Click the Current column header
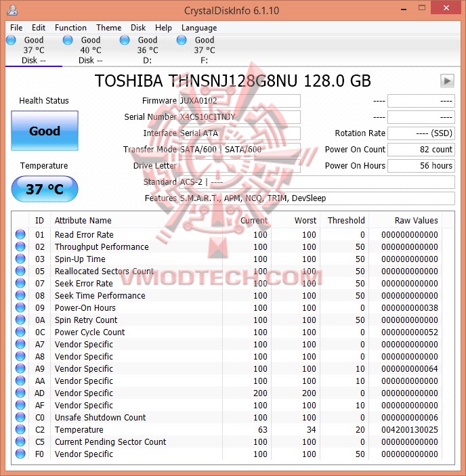 [x=247, y=220]
